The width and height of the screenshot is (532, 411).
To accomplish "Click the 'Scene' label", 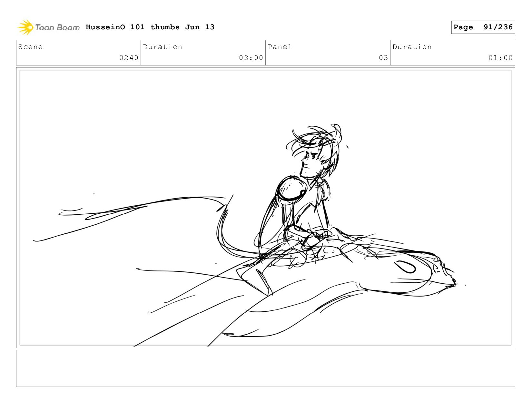I will click(x=30, y=47).
